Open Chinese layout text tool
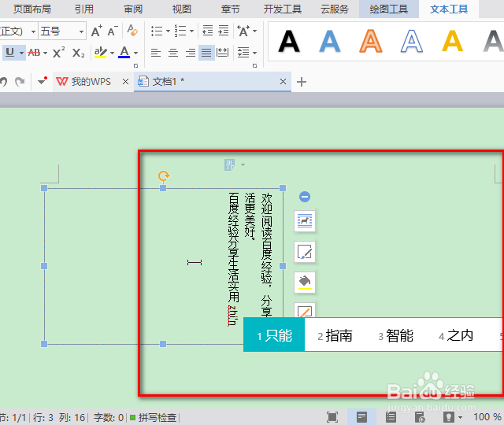The height and width of the screenshot is (425, 504). (243, 31)
